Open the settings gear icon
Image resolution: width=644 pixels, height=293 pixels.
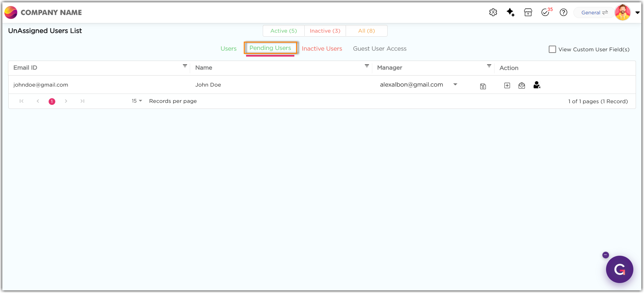(x=493, y=12)
